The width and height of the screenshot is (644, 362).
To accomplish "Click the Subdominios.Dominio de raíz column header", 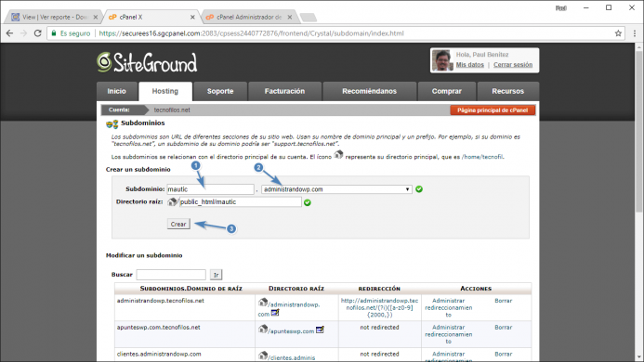I will pyautogui.click(x=191, y=289).
